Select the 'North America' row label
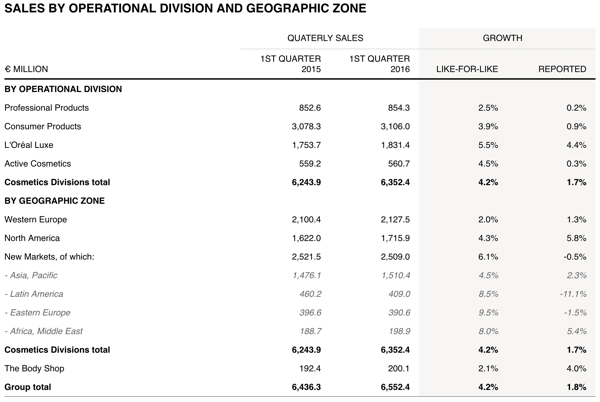 pos(32,238)
